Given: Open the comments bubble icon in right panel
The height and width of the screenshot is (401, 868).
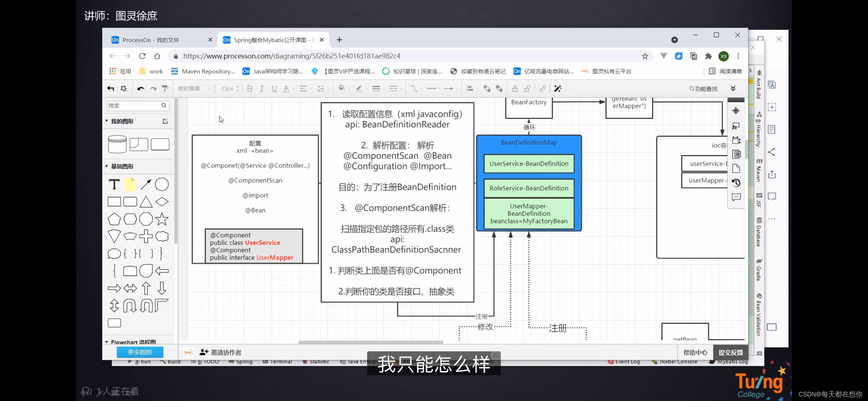Looking at the screenshot, I should (736, 197).
